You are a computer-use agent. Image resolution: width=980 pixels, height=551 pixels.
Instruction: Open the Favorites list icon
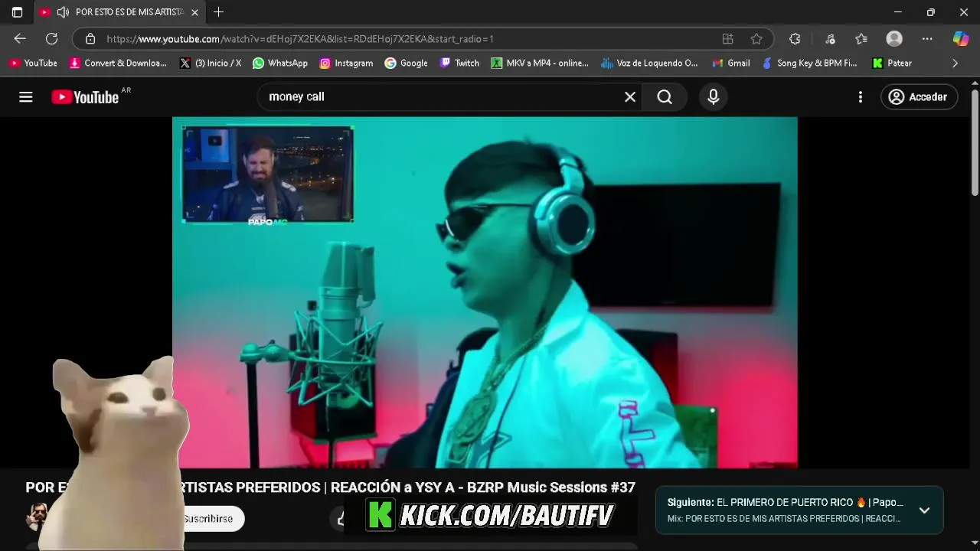point(861,38)
